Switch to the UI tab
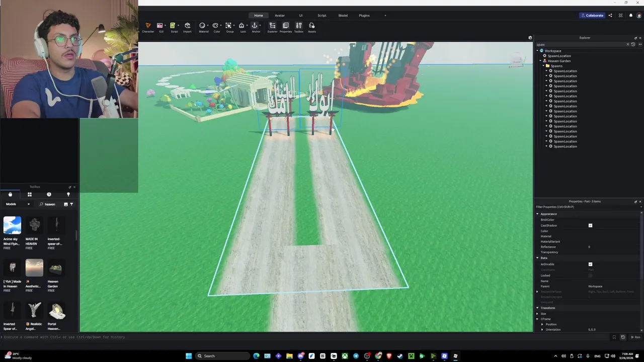This screenshot has height=362, width=644. tap(301, 16)
